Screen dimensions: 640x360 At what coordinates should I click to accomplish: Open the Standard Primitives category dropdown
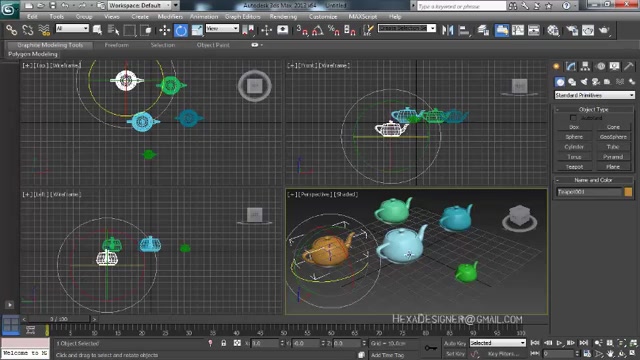click(x=594, y=95)
